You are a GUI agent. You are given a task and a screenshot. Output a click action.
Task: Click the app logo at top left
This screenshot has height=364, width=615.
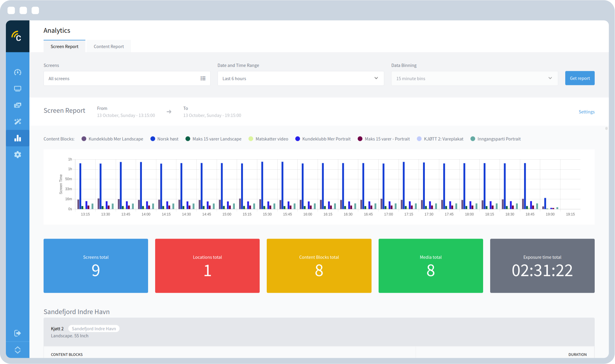click(17, 36)
